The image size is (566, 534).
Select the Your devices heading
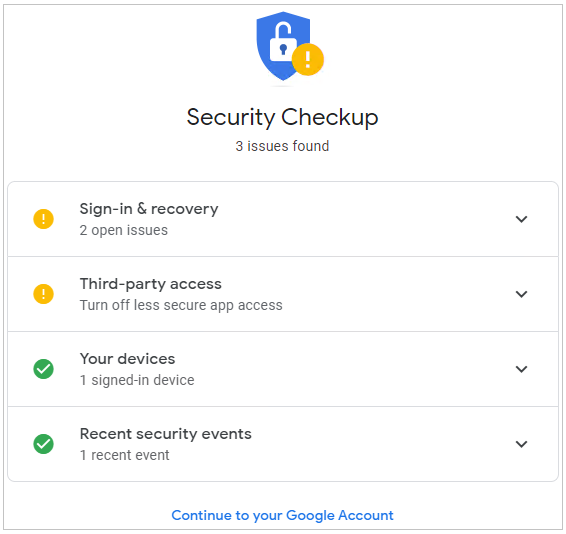(127, 359)
